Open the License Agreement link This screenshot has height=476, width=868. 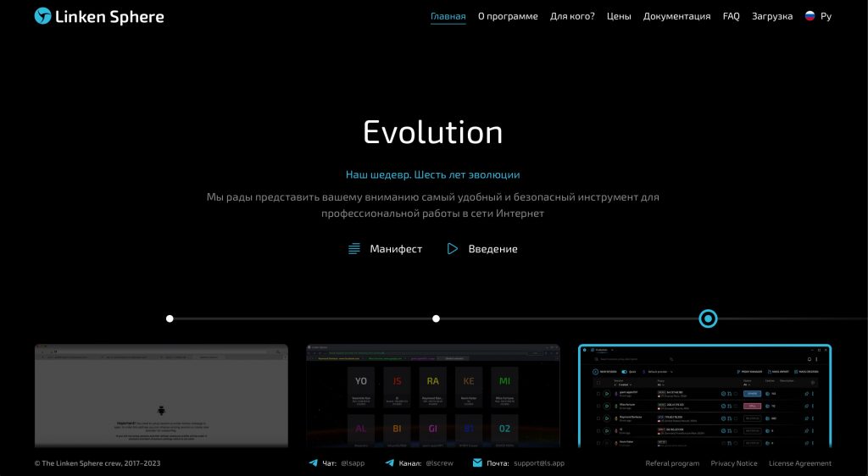pos(800,463)
